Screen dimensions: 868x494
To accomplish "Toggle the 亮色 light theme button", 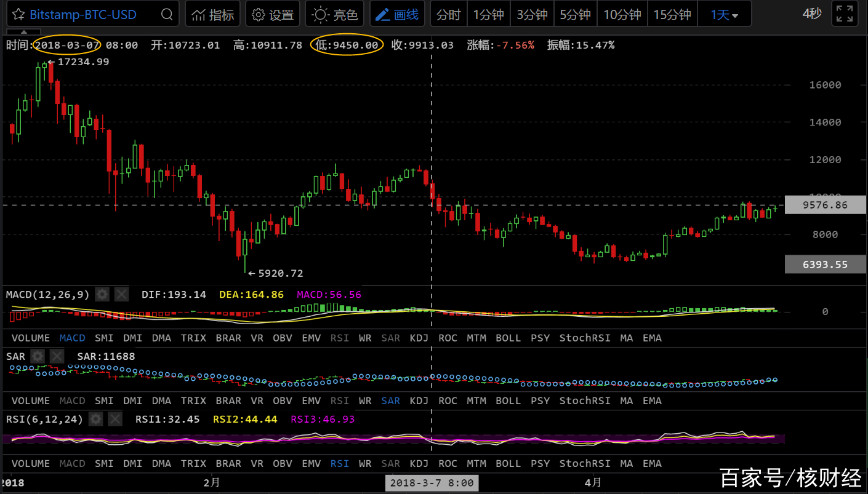I will [334, 14].
